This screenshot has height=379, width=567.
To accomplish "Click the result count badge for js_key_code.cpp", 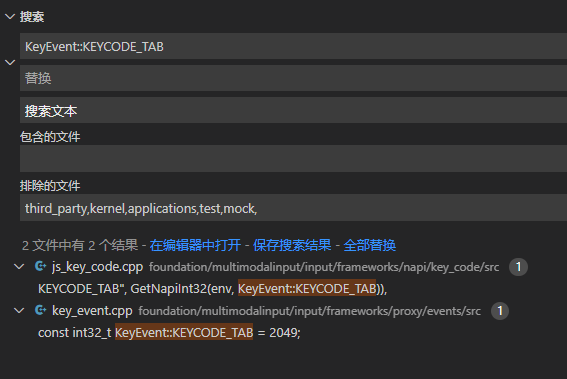I will (518, 267).
